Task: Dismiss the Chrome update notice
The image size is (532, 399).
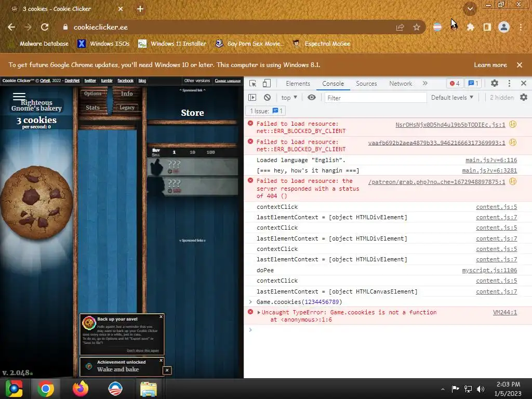Action: coord(519,65)
